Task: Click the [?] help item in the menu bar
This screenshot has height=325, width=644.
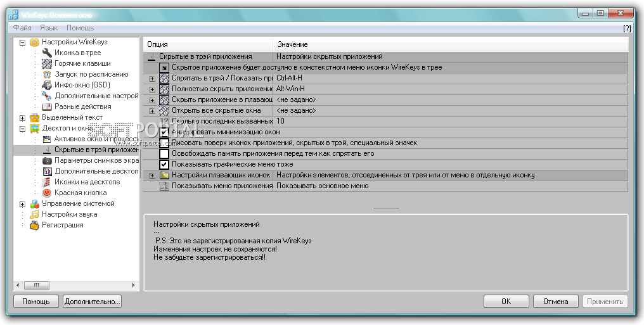Action: (627, 29)
